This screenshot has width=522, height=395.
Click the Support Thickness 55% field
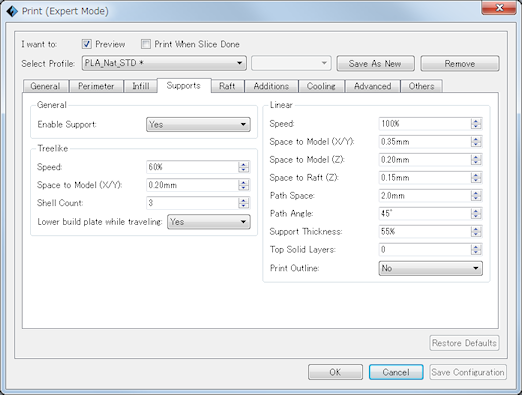(x=425, y=231)
